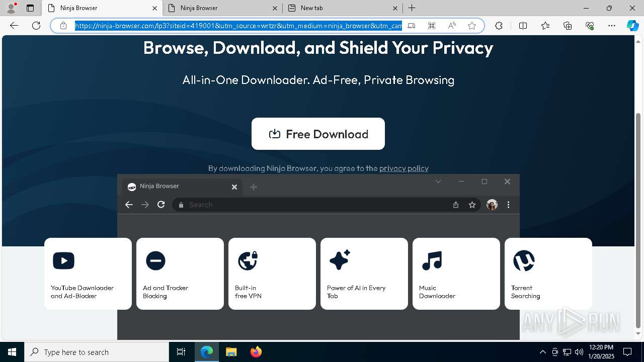644x362 pixels.
Task: Click the torrent logo icon
Action: pyautogui.click(x=524, y=260)
